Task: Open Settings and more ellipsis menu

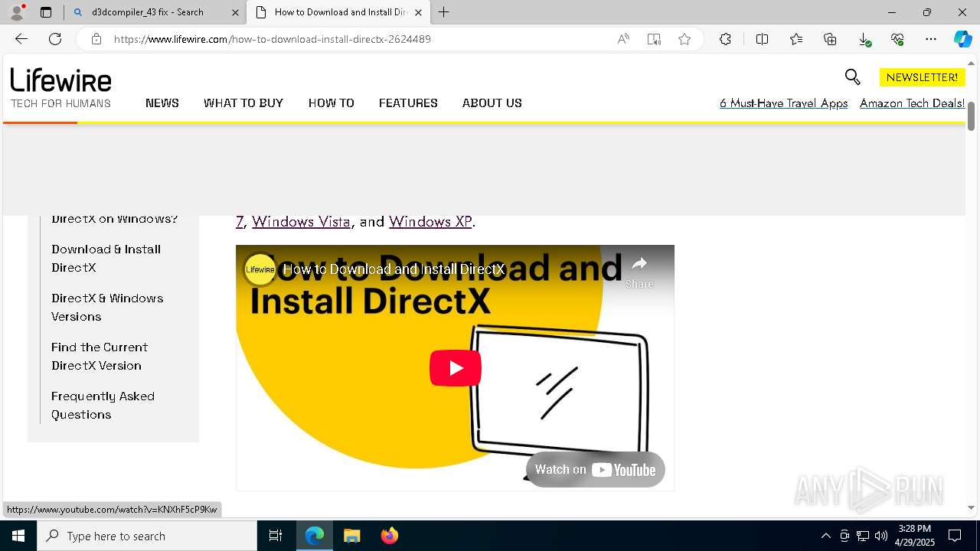Action: click(x=931, y=39)
